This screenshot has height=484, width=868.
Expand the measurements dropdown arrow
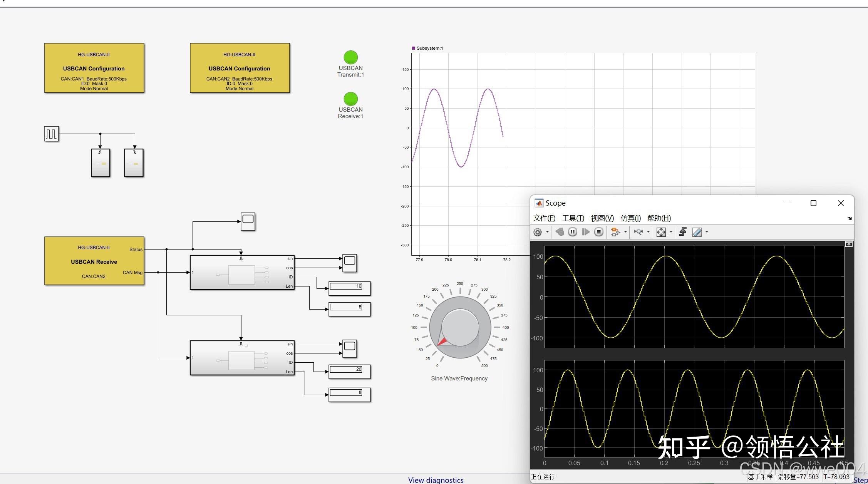pos(707,232)
